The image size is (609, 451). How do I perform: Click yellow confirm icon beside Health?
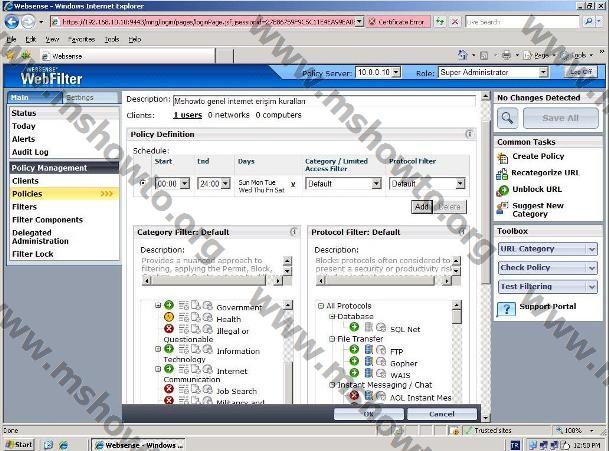[169, 317]
